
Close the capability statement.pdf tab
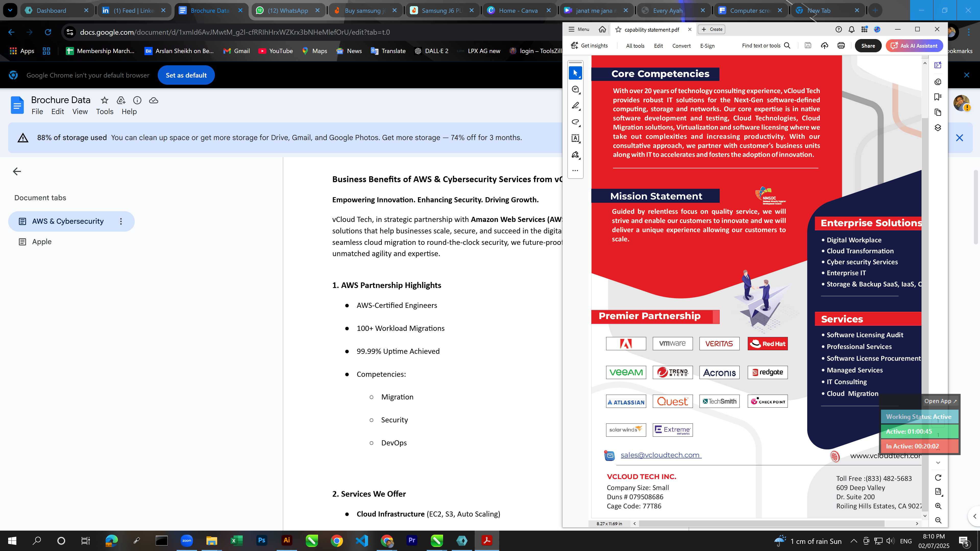tap(690, 29)
